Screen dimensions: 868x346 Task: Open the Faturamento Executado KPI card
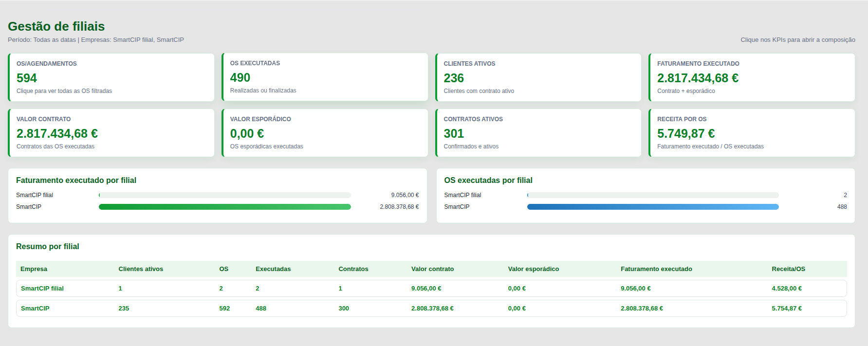point(752,77)
